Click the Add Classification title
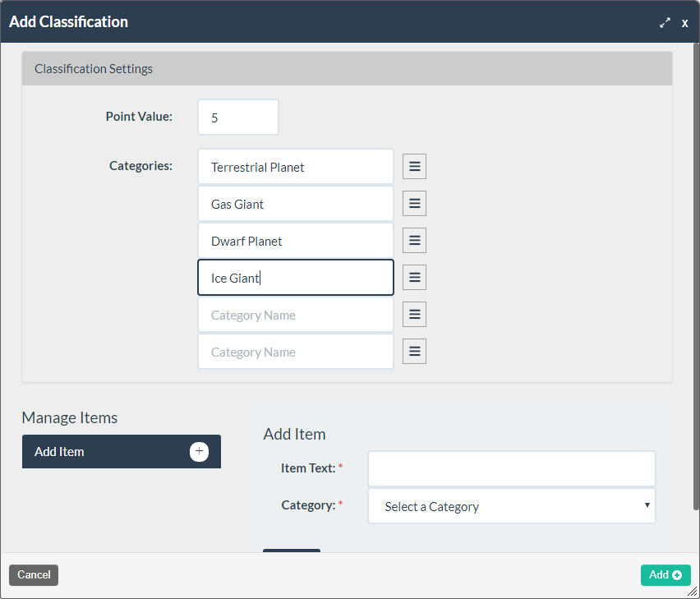Viewport: 700px width, 599px height. coord(69,22)
